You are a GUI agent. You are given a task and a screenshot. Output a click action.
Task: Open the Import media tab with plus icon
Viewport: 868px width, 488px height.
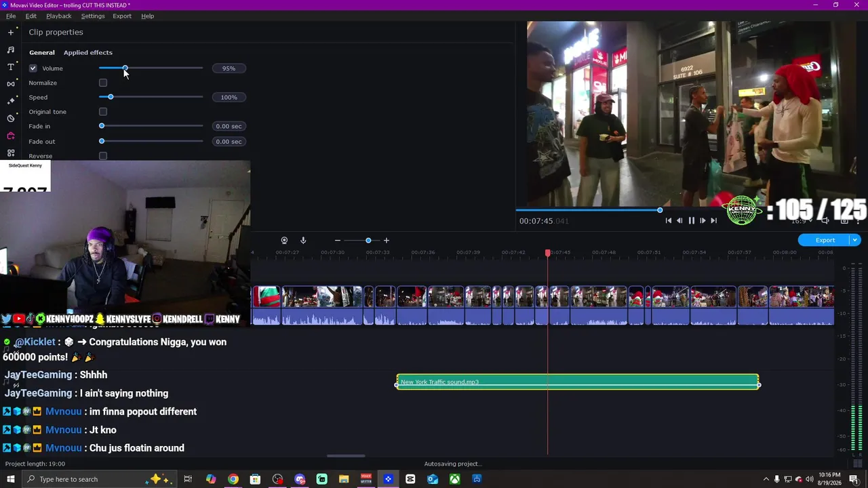[x=11, y=33]
